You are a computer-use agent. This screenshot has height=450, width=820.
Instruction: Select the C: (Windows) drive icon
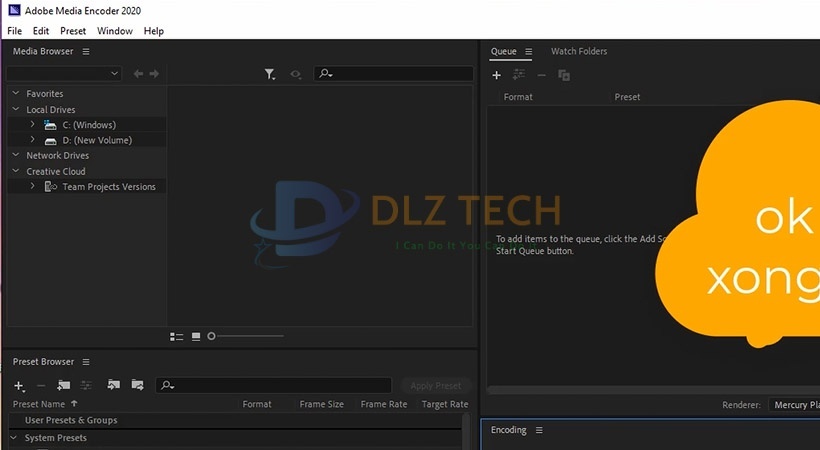coord(50,125)
